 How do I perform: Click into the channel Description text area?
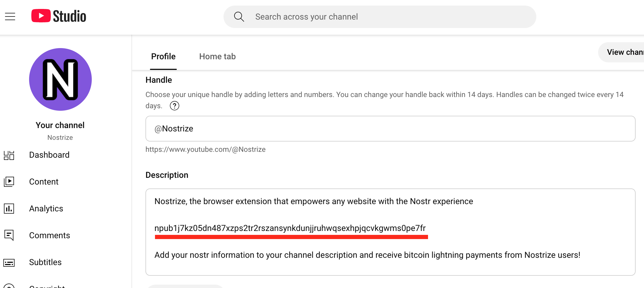click(x=390, y=232)
